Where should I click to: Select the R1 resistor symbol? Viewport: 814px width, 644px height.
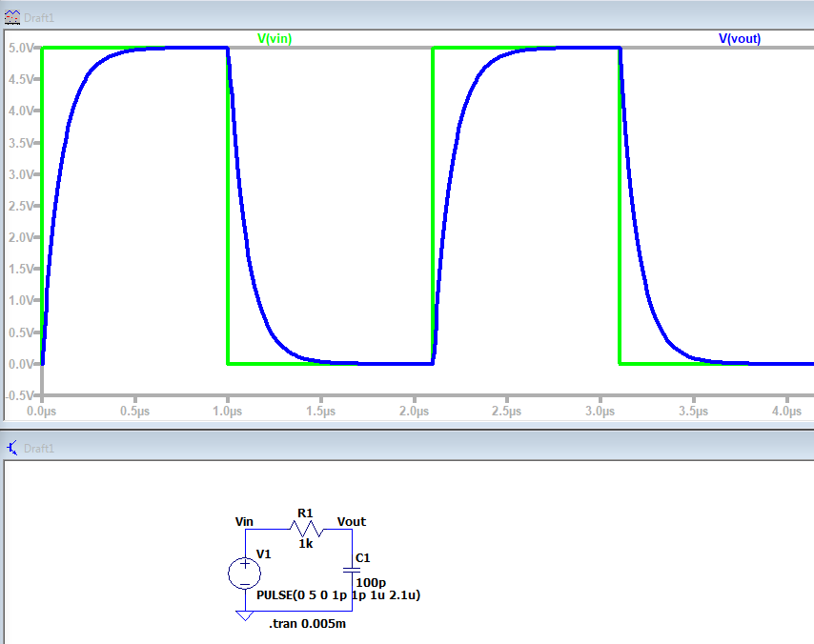[x=305, y=530]
